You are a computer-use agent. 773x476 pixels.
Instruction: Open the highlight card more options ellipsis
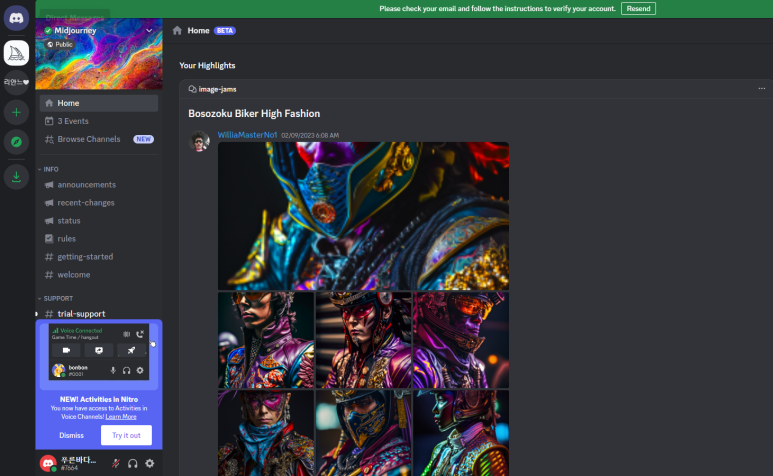click(762, 89)
